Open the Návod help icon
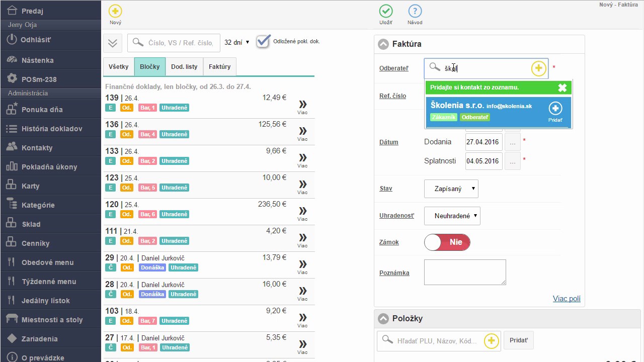644x362 pixels. [x=415, y=11]
